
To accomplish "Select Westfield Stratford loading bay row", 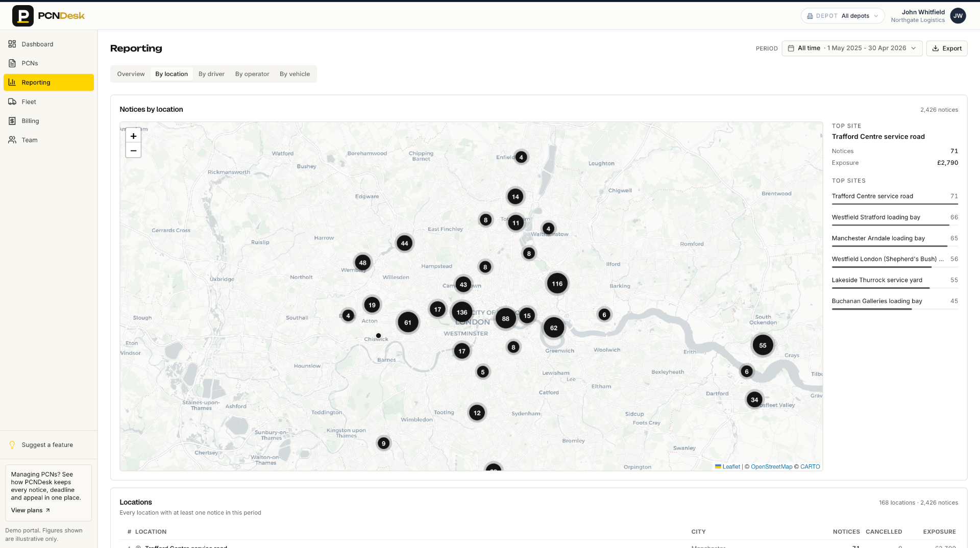I will pos(895,219).
